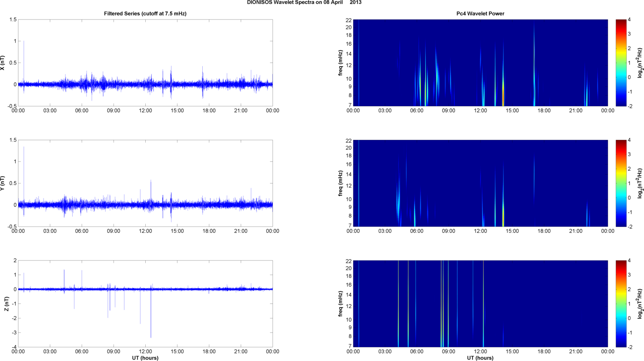
Task: Click the DIONISOS Wavelet Spectra main title
Action: pos(304,3)
